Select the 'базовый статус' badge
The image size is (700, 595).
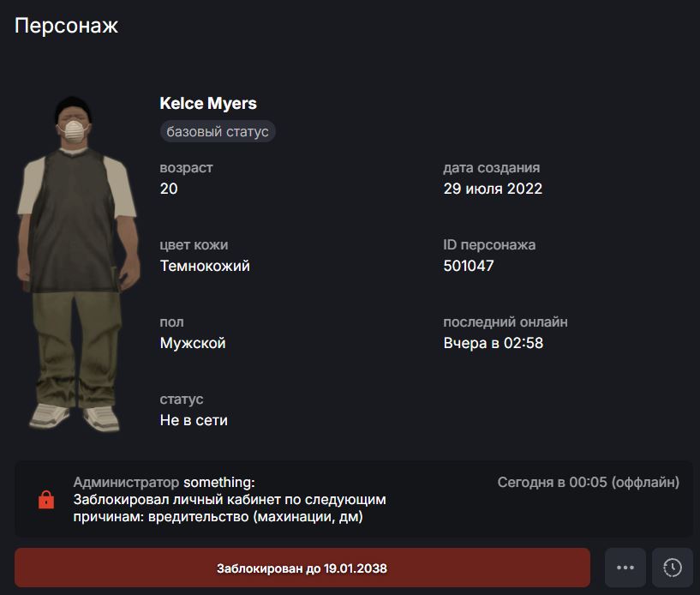click(x=218, y=131)
